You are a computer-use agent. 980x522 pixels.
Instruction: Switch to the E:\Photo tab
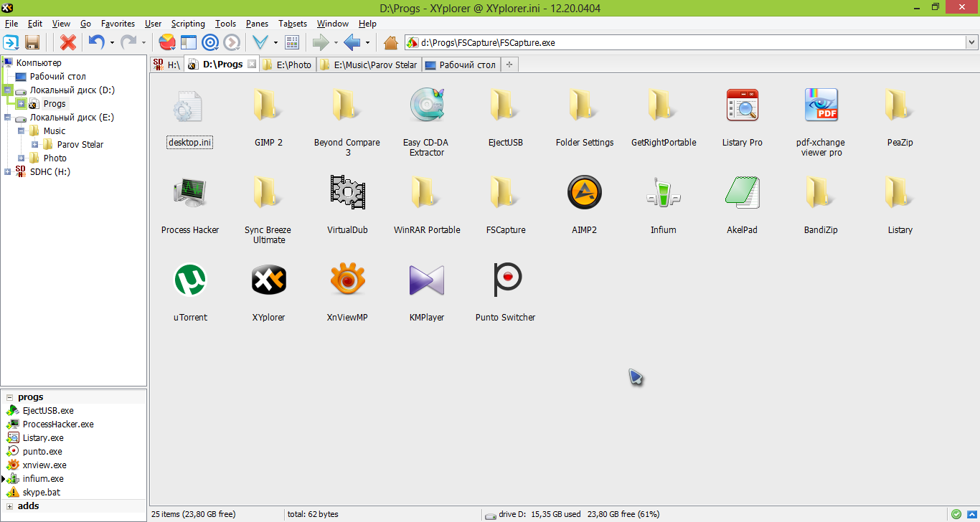(x=288, y=65)
